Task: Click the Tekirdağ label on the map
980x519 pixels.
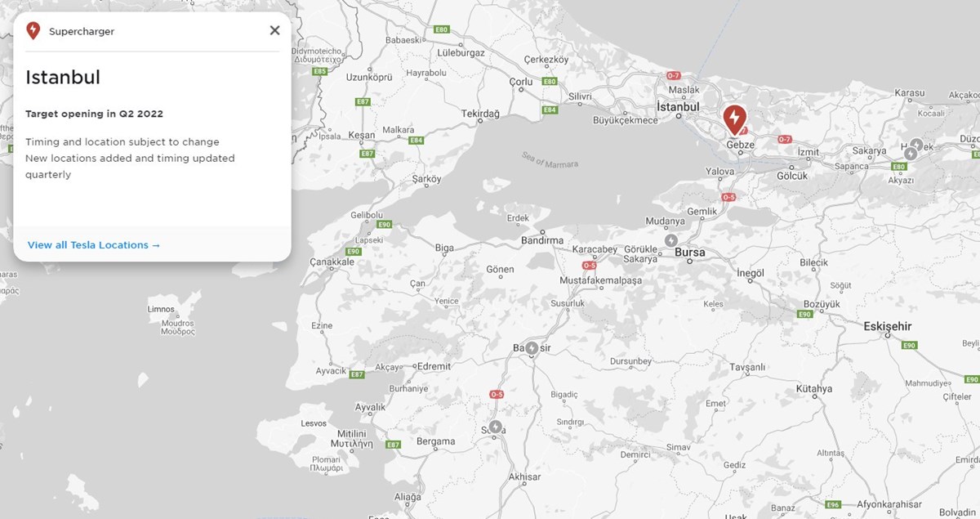Action: coord(480,114)
